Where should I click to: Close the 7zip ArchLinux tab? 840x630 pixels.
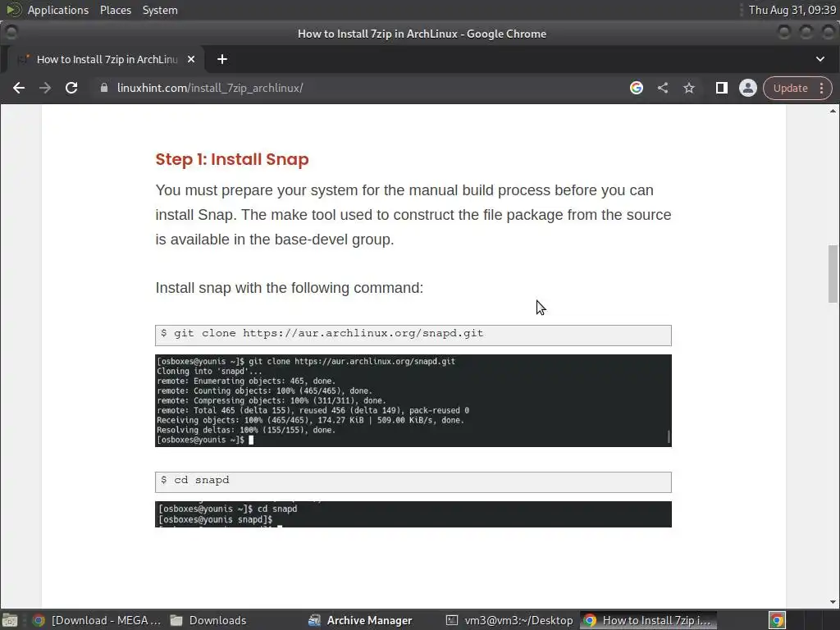click(191, 59)
